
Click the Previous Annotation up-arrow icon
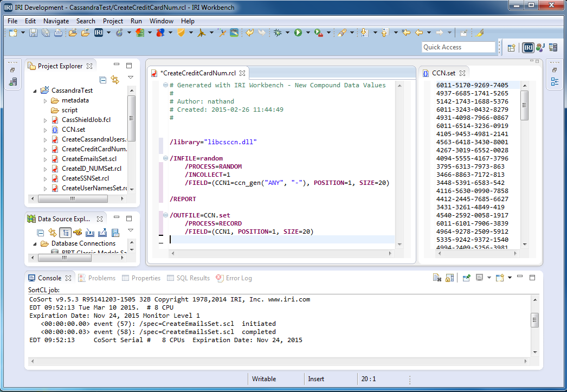[385, 33]
